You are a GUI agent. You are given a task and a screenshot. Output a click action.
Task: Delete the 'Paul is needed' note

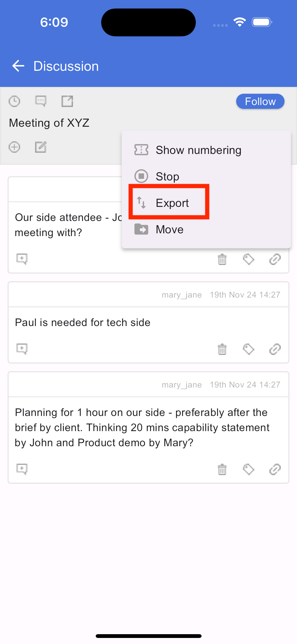pyautogui.click(x=222, y=349)
